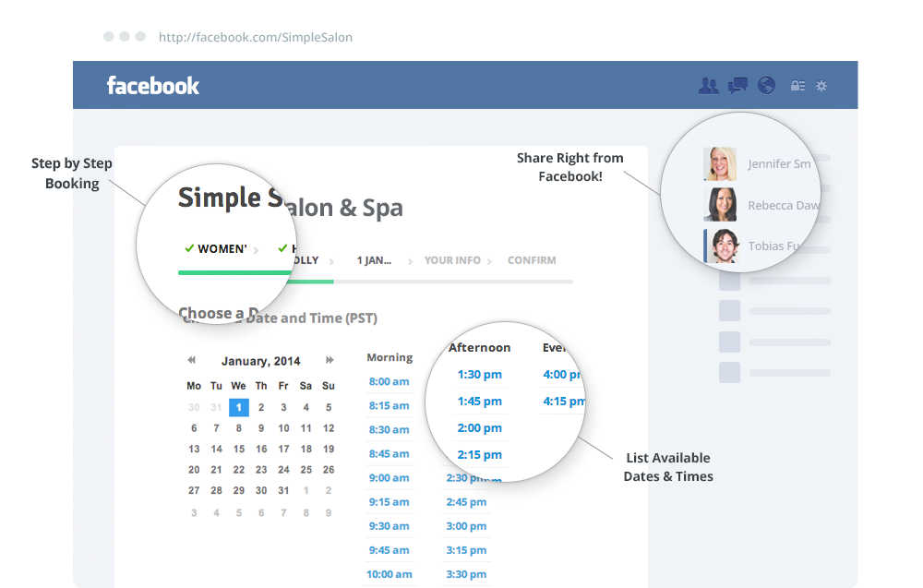The image size is (923, 588).
Task: Choose the 8:45 am time slot
Action: click(x=389, y=454)
